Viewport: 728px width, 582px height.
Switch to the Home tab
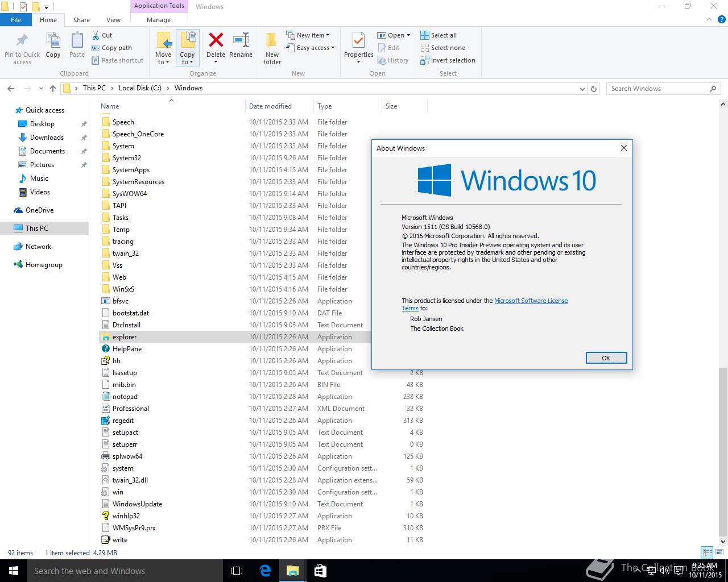pos(48,20)
